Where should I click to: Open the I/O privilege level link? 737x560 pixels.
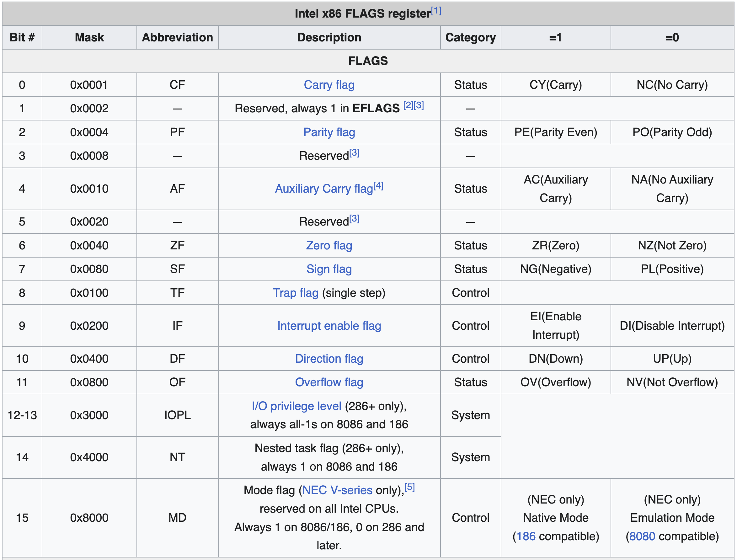pyautogui.click(x=296, y=406)
